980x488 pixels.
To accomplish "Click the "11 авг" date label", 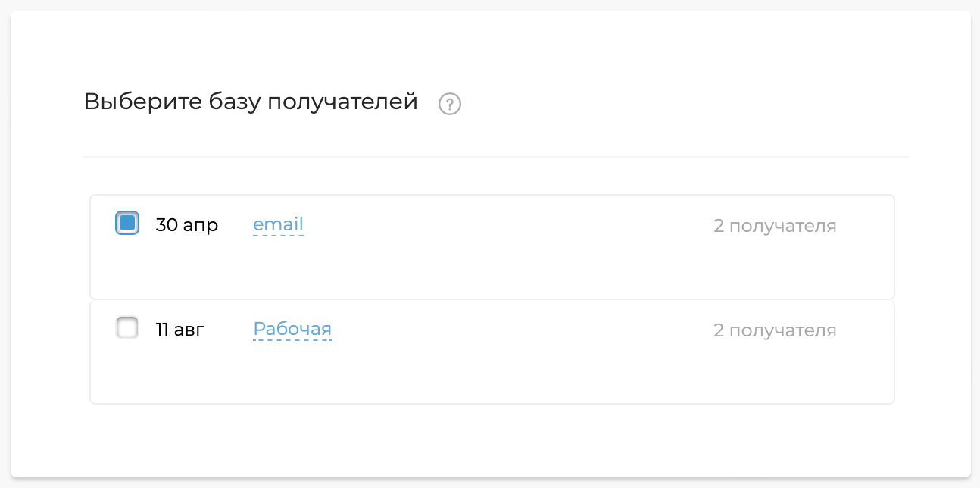I will click(x=179, y=328).
